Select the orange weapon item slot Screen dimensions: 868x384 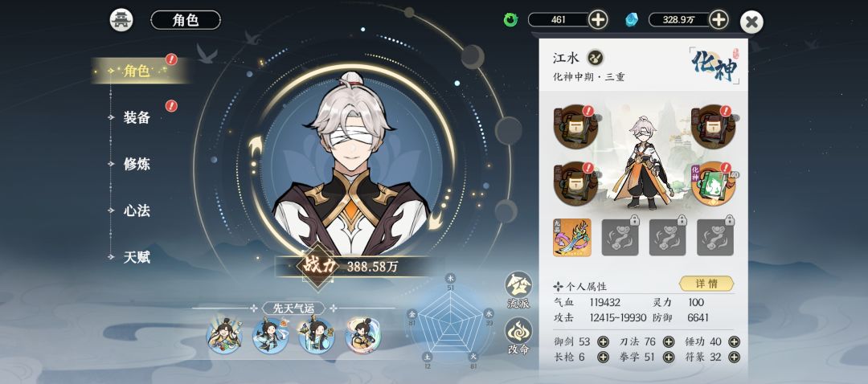(572, 237)
